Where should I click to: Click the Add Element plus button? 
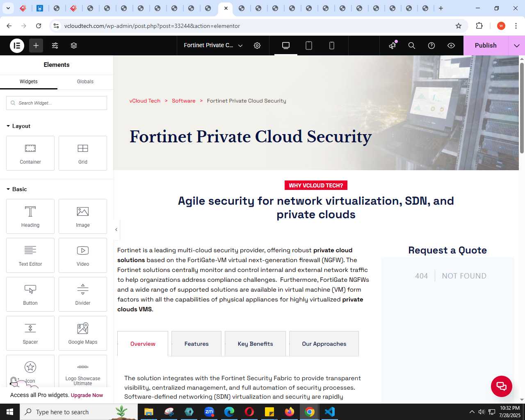[36, 46]
